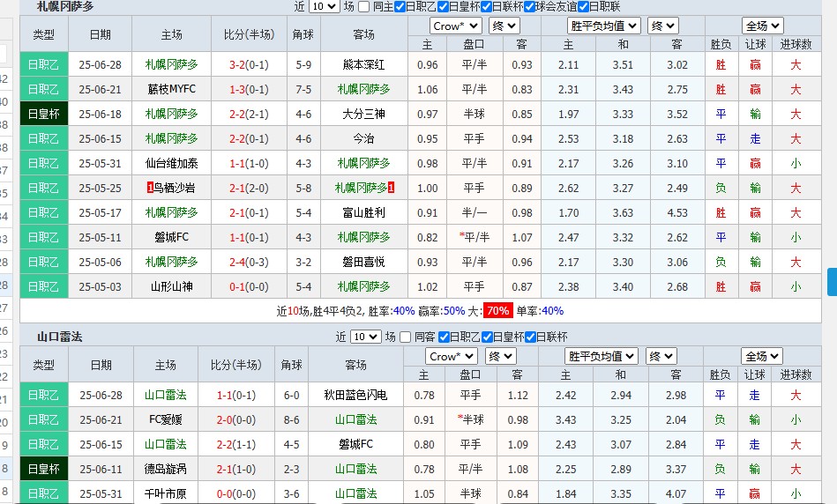This screenshot has width=837, height=504.
Task: Open the 3-2 score link vs 熊本深红
Action: click(x=237, y=64)
